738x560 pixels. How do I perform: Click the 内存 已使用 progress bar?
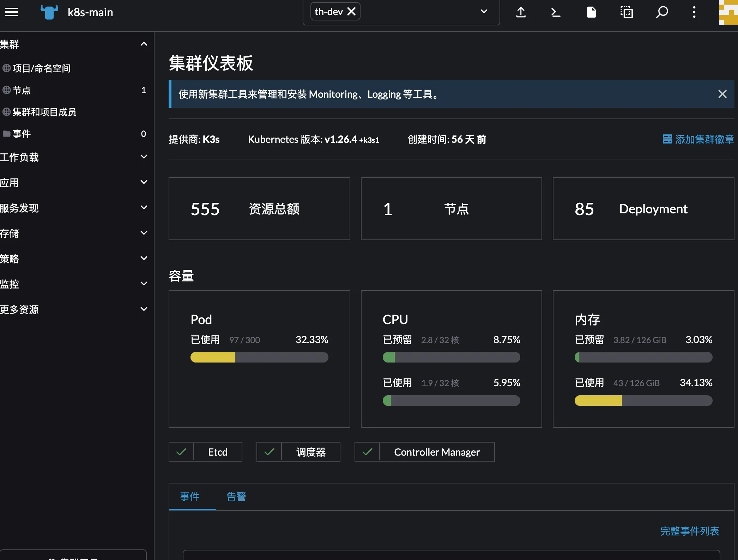(643, 401)
